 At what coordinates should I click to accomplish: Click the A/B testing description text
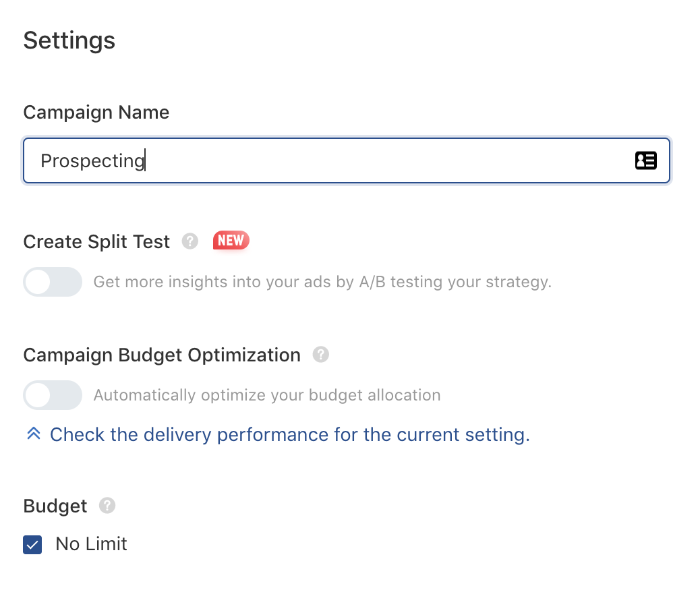(322, 282)
